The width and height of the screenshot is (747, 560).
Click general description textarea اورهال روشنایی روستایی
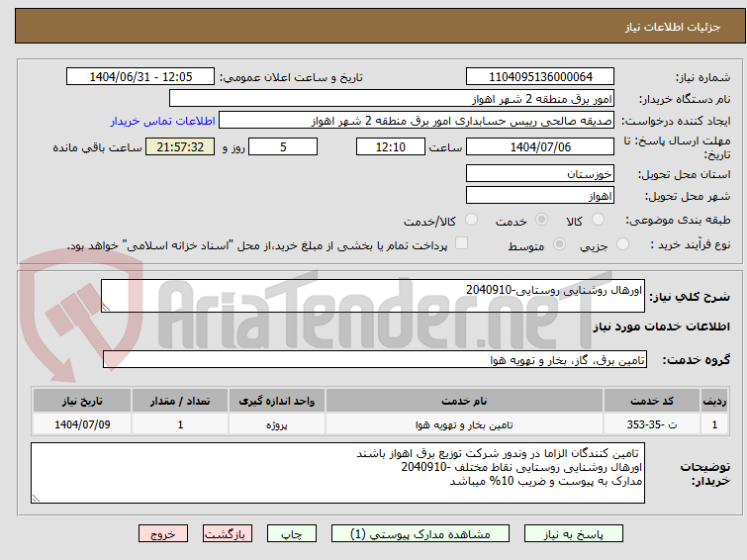373,296
